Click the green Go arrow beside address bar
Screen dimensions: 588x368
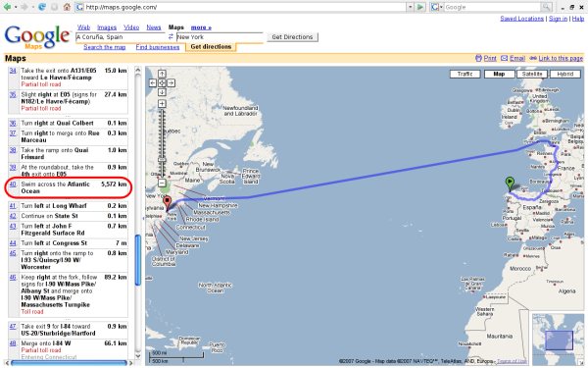[420, 7]
